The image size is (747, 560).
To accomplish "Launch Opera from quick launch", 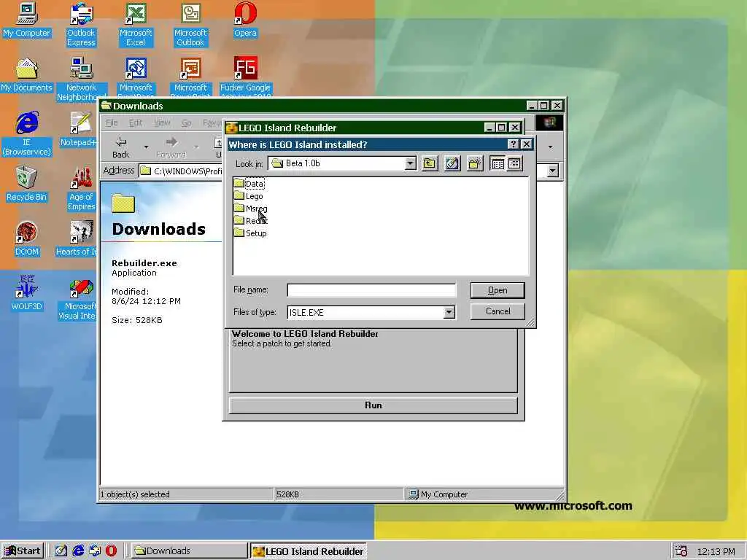I will (111, 551).
